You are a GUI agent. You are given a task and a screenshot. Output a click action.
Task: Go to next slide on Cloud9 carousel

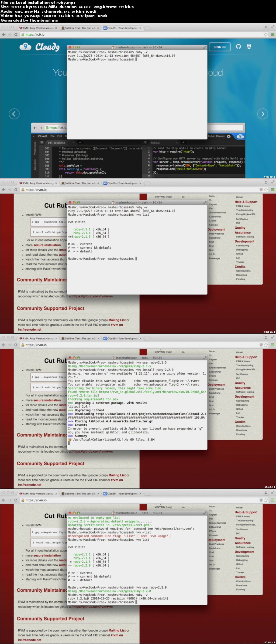(x=263, y=114)
